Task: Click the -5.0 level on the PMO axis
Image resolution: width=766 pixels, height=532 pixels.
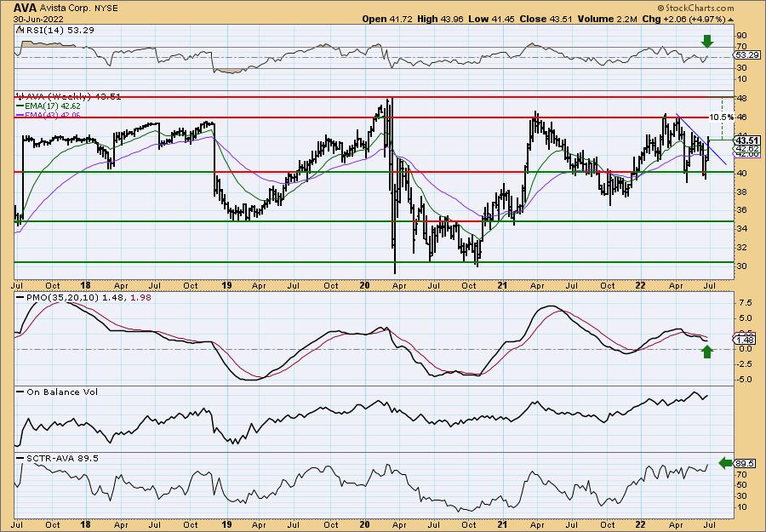Action: point(744,380)
